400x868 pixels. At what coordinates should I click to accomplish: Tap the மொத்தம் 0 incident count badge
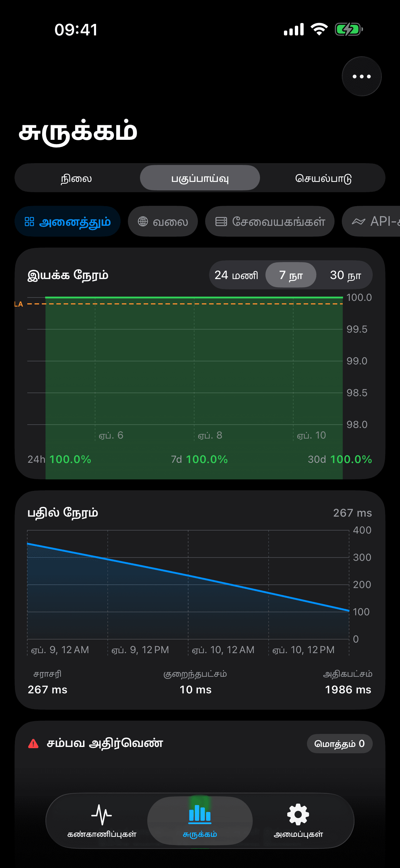click(x=339, y=744)
